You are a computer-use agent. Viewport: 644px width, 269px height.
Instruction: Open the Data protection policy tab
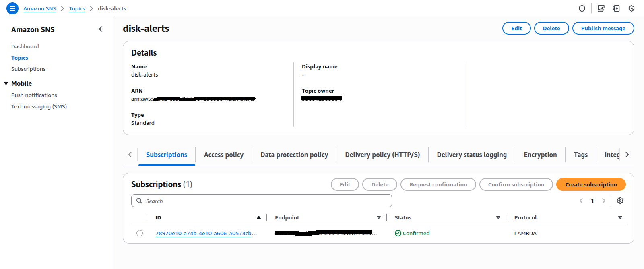(294, 155)
